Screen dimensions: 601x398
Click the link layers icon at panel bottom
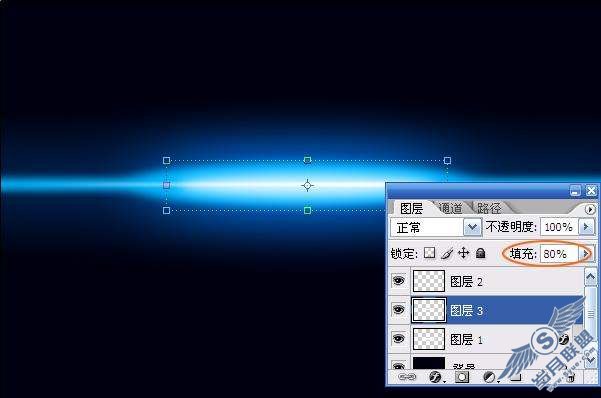[407, 377]
